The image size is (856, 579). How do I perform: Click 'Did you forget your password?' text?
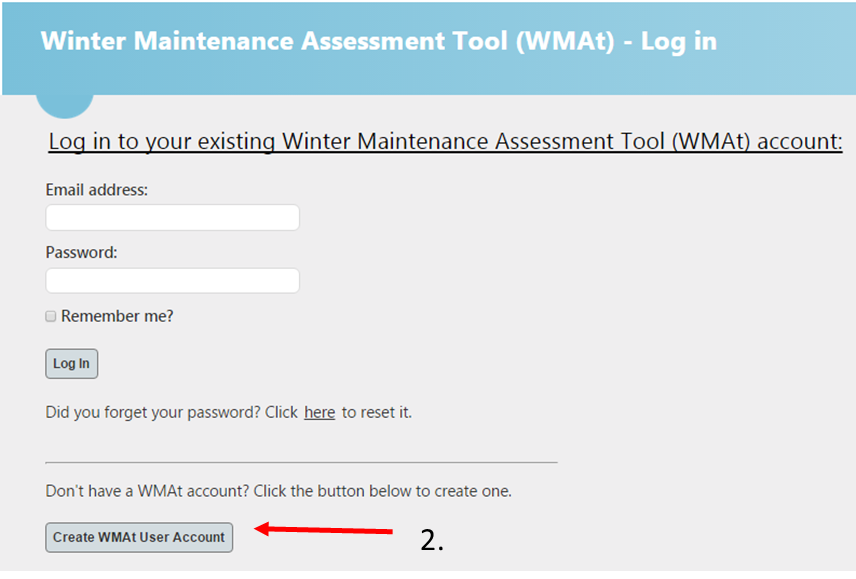tap(152, 412)
